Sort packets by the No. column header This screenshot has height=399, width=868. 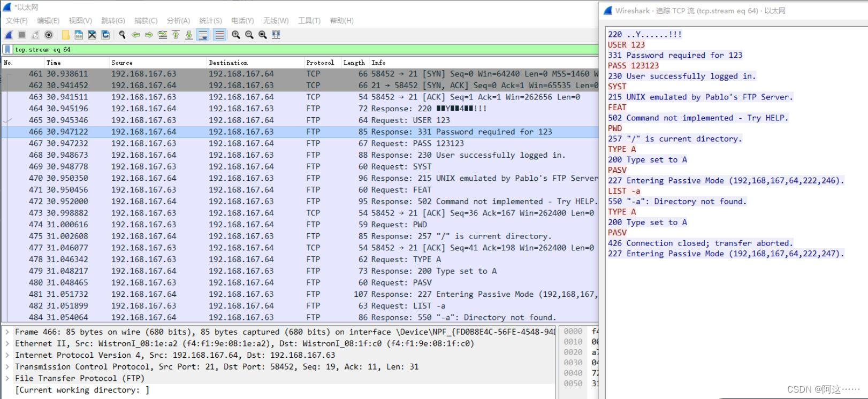22,63
